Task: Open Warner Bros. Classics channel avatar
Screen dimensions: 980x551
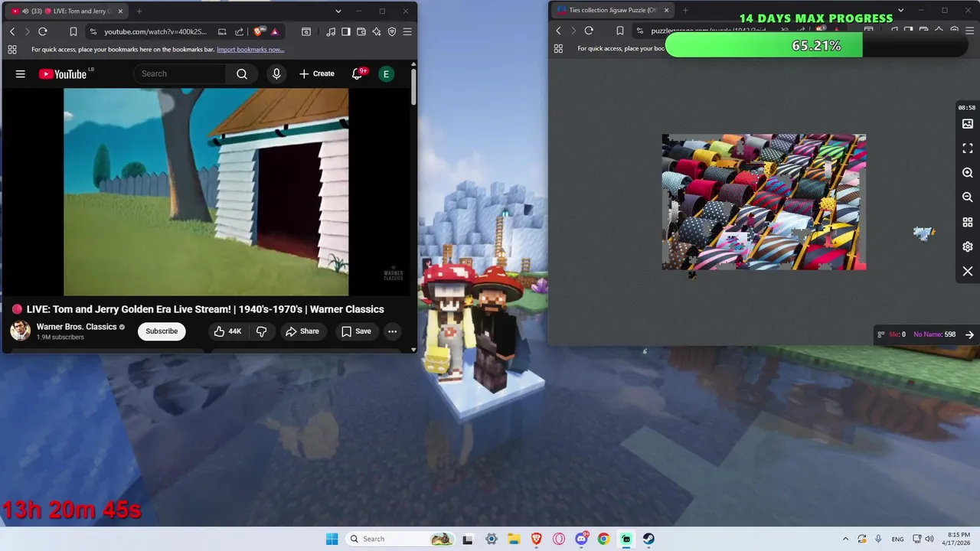Action: (x=21, y=331)
